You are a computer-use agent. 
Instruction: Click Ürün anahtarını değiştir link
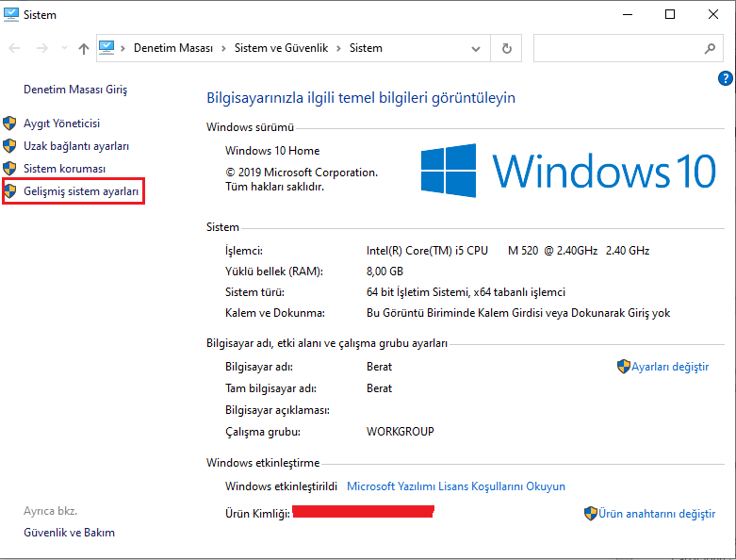click(x=657, y=514)
